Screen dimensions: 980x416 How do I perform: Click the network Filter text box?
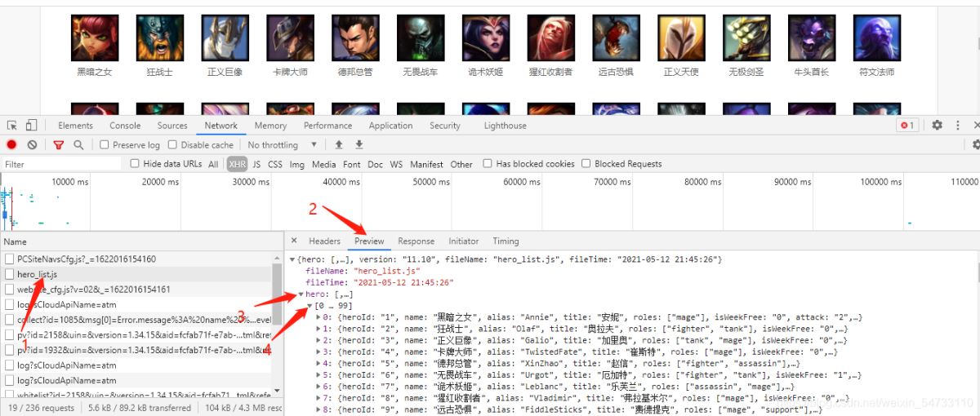(61, 164)
